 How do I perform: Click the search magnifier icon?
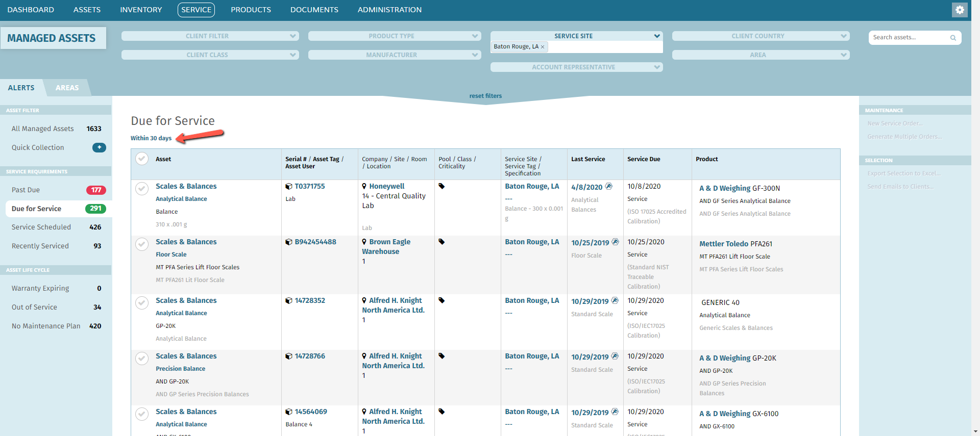pos(953,38)
